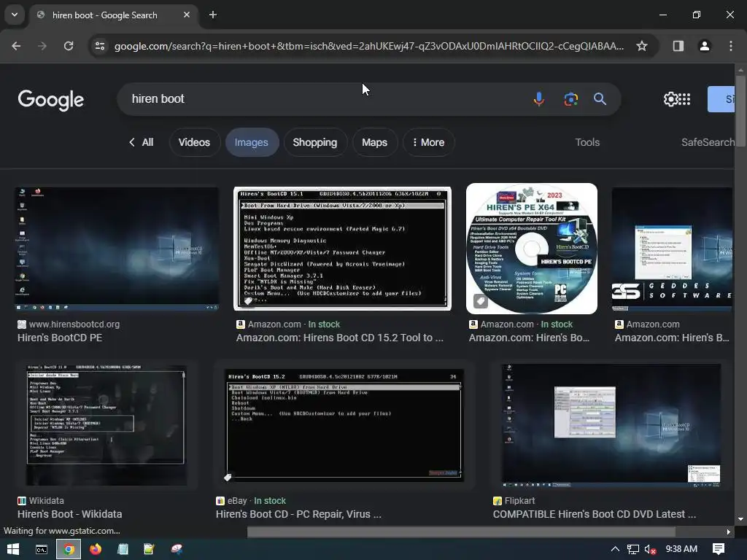The height and width of the screenshot is (560, 747).
Task: Open the Tools filter options
Action: point(587,142)
